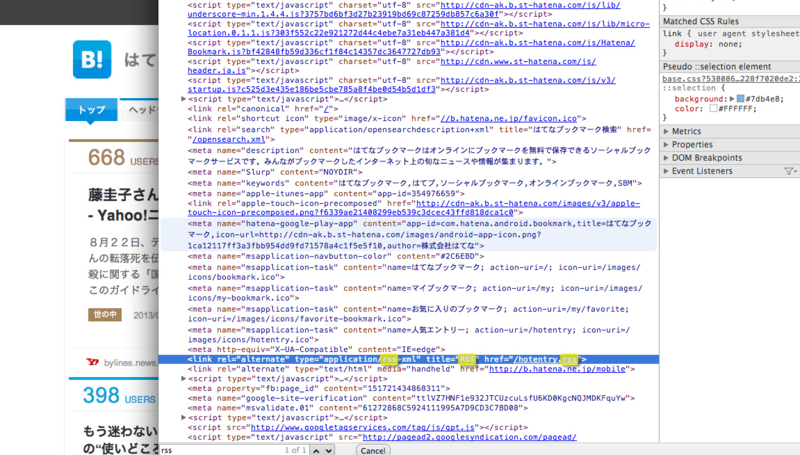Screen dimensions: 800x455
Task: Select the トップ tab on Hatena page
Action: click(91, 110)
